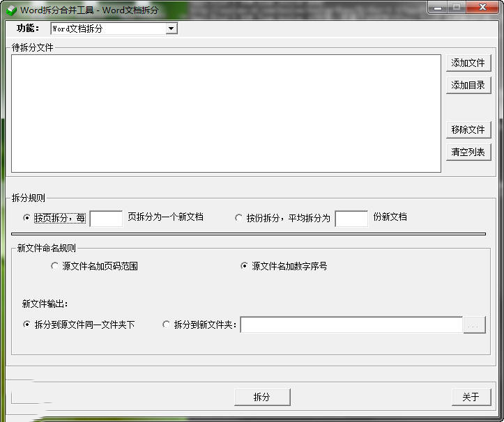Start splitting with the 拆分 button
Image resolution: width=504 pixels, height=422 pixels.
pos(262,397)
